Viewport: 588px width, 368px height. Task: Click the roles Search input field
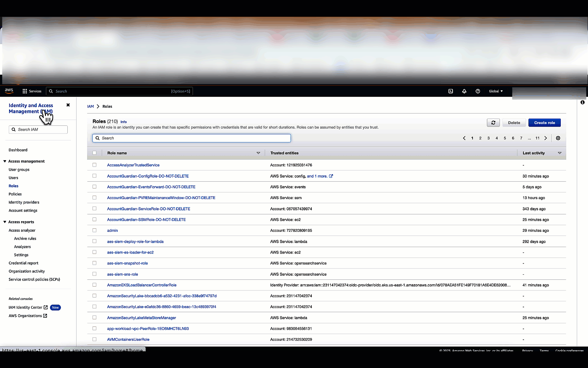192,138
